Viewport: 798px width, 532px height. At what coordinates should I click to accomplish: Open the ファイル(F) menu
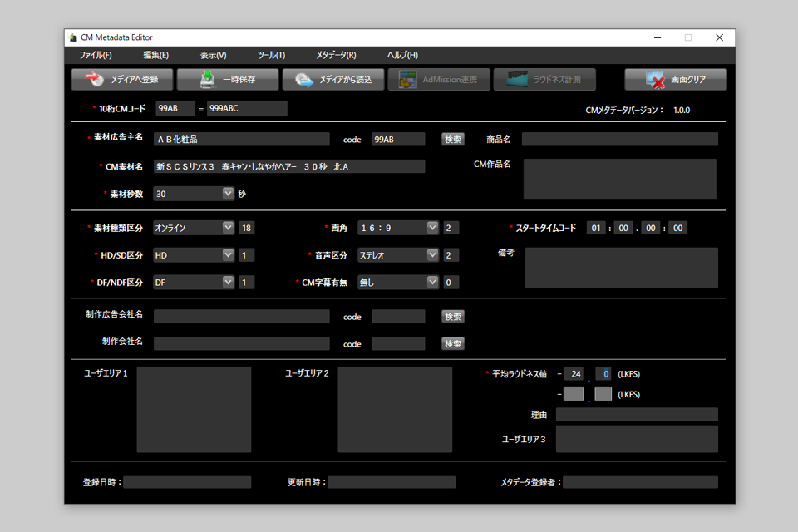point(95,55)
